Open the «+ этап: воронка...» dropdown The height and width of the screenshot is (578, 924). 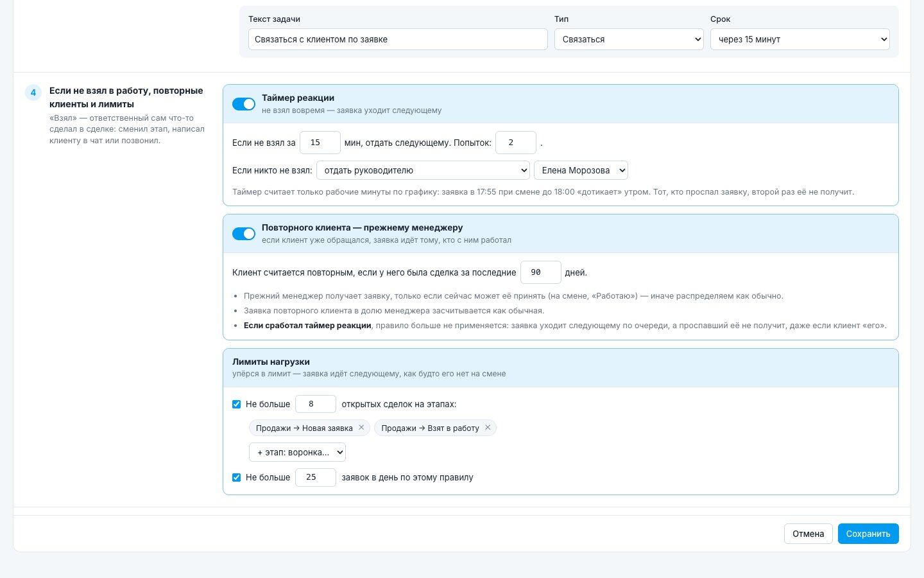(x=297, y=452)
